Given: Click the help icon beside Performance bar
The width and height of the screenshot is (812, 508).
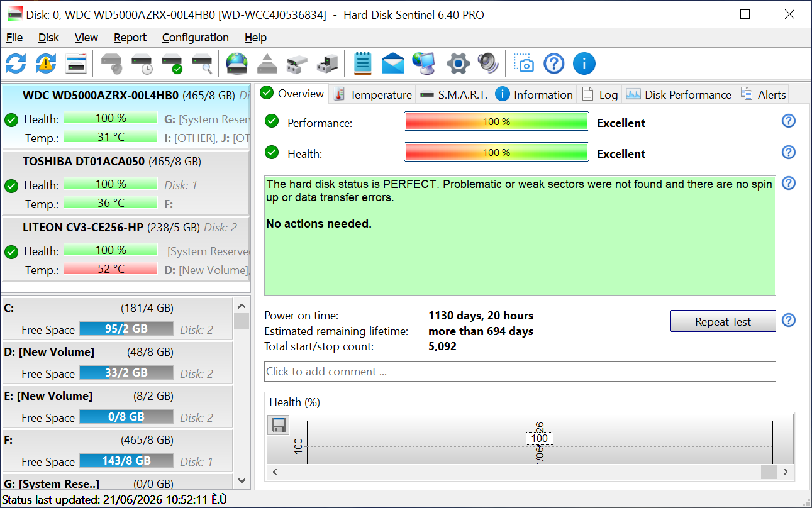Looking at the screenshot, I should point(789,121).
